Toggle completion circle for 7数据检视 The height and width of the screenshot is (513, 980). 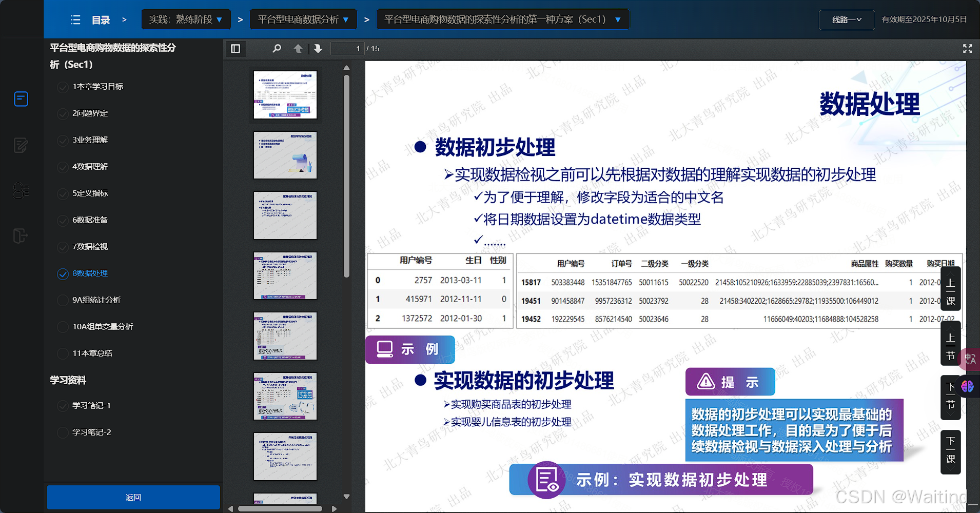[x=63, y=247]
